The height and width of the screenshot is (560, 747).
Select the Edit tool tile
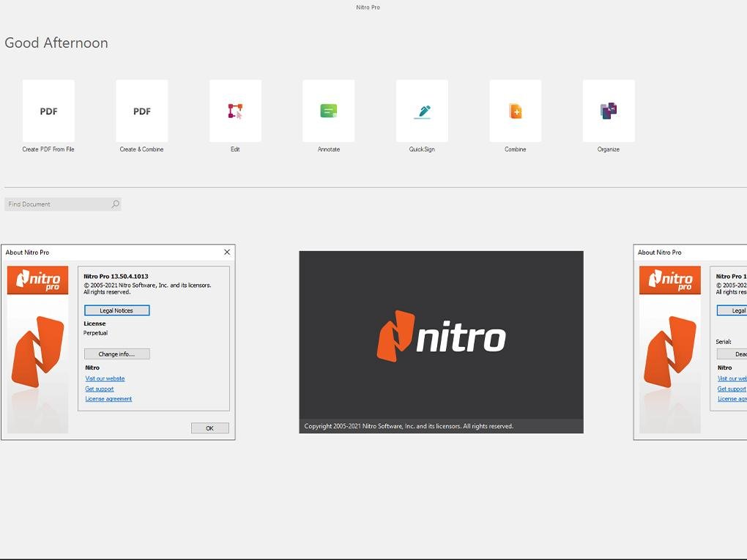tap(234, 111)
